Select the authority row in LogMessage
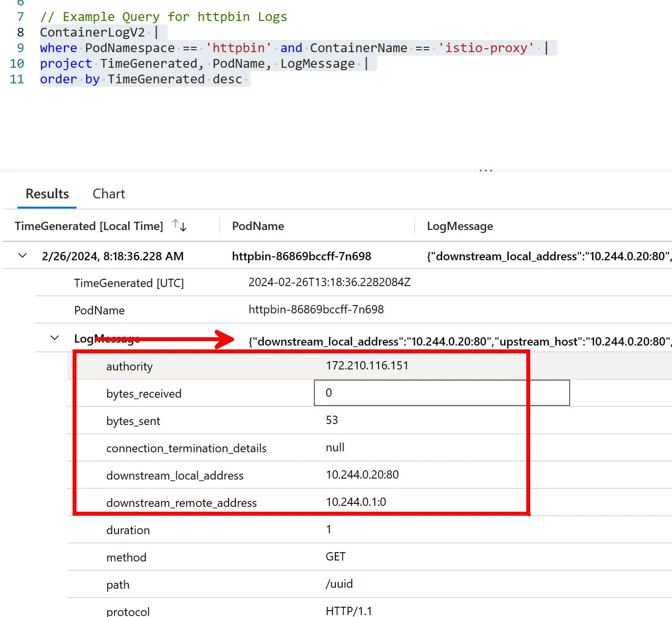The image size is (672, 617). (x=129, y=366)
